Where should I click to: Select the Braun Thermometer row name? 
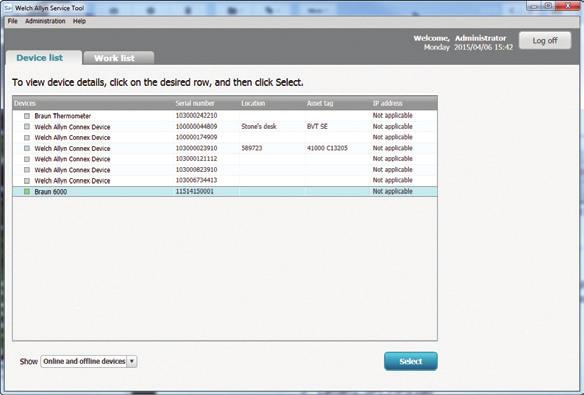pos(63,116)
